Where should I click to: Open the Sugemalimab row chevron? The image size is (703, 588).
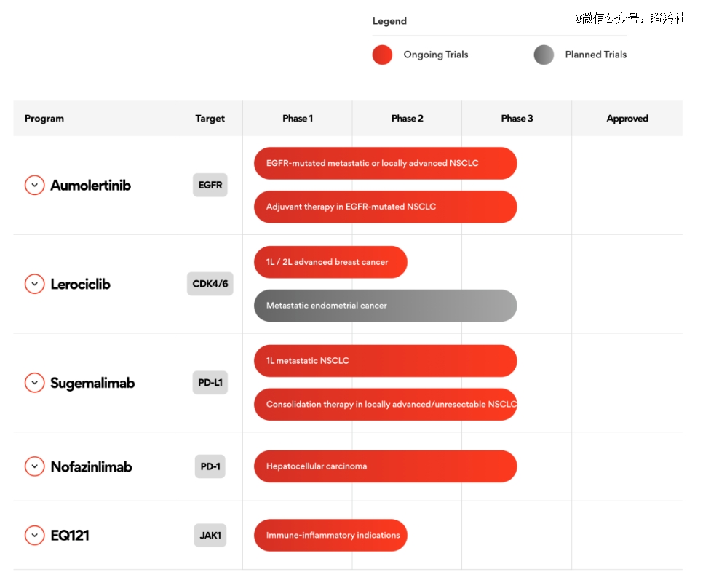34,383
